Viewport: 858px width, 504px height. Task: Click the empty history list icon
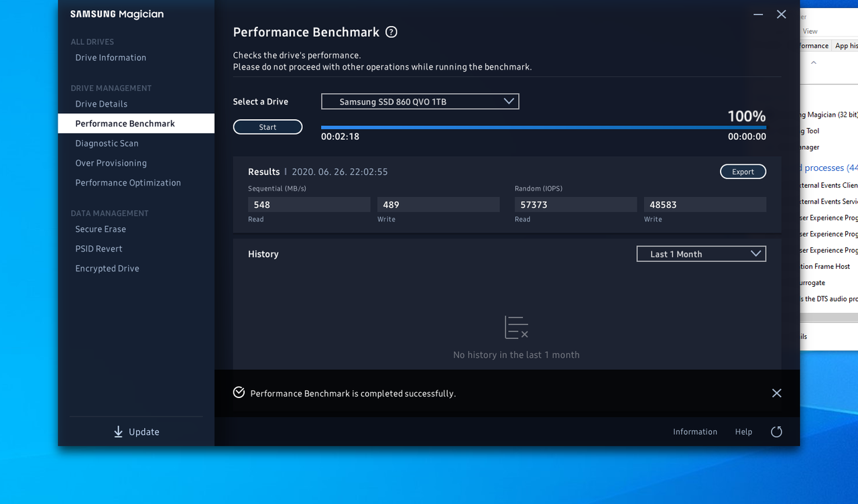pyautogui.click(x=516, y=327)
